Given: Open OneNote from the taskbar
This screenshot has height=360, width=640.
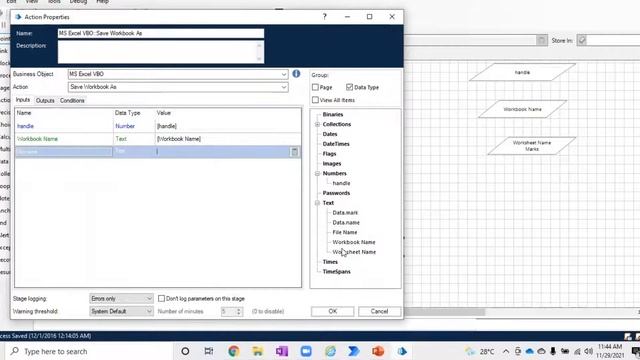Looking at the screenshot, I should coord(282,351).
